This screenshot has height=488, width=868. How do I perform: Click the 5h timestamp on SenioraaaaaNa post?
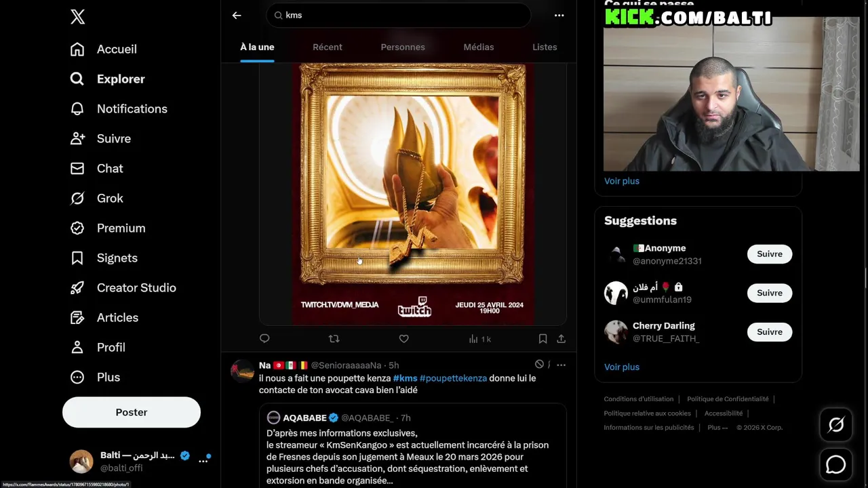[x=393, y=365]
